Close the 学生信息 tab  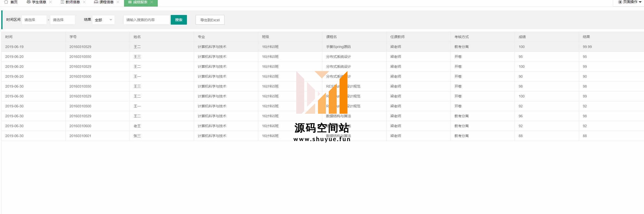coord(50,2)
